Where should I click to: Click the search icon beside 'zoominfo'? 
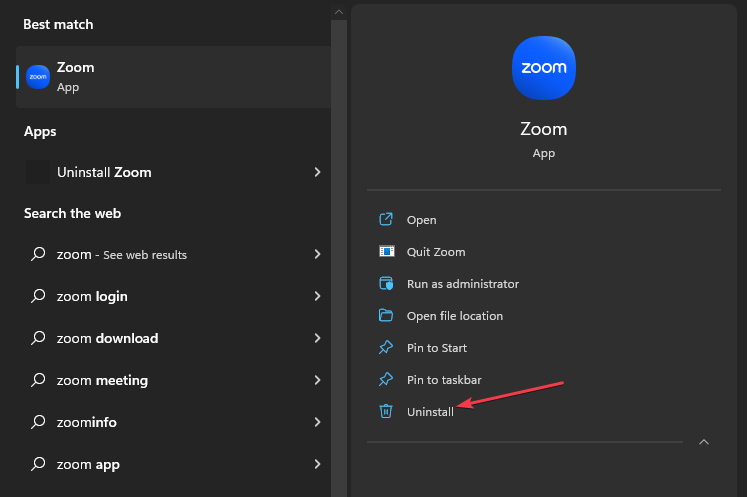click(x=38, y=422)
